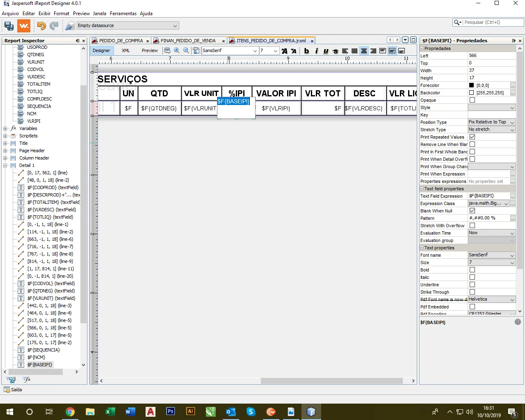Justify text using the toolbar icon
Viewport: 525px width, 420px height.
coord(354,51)
